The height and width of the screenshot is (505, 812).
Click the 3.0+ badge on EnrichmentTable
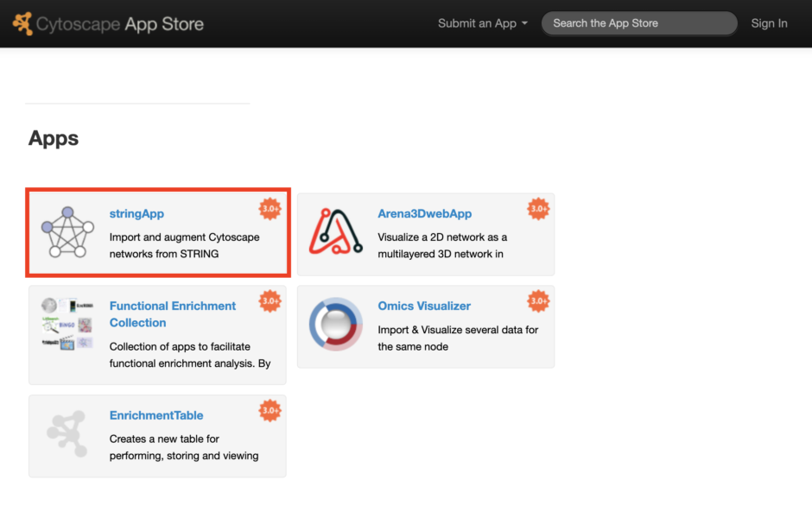[270, 411]
